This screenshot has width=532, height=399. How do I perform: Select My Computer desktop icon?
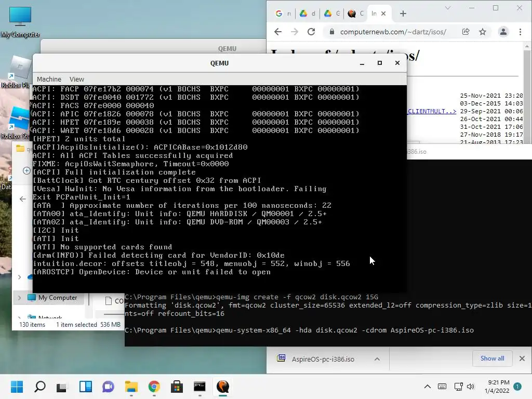(x=20, y=22)
